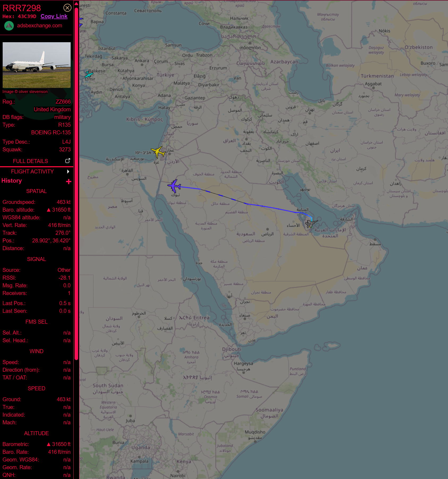
Task: Click the SIGNAL section header
Action: (36, 259)
